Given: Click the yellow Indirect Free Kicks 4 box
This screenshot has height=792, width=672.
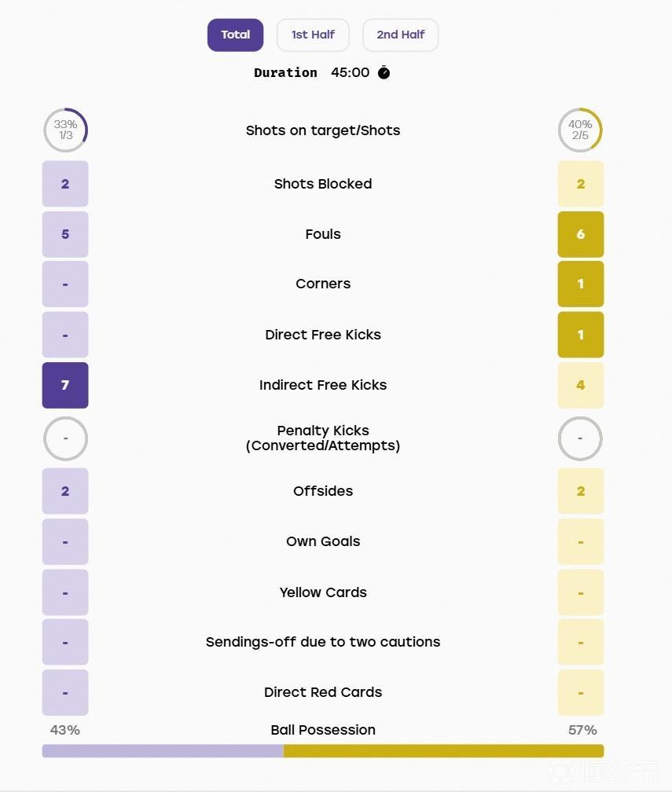Looking at the screenshot, I should click(581, 385).
